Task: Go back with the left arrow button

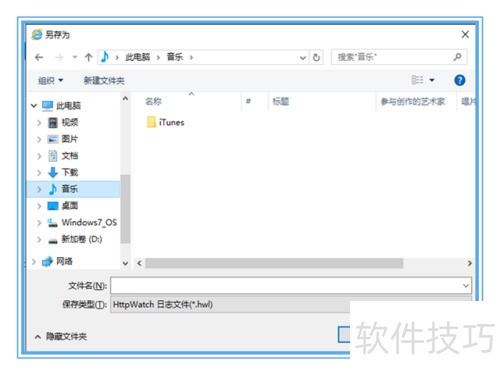Action: [39, 58]
